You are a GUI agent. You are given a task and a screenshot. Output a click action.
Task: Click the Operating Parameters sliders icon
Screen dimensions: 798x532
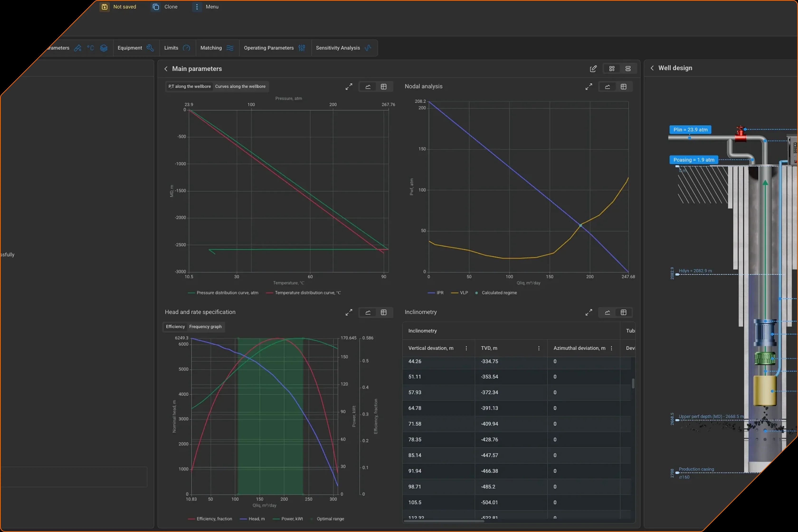[302, 48]
